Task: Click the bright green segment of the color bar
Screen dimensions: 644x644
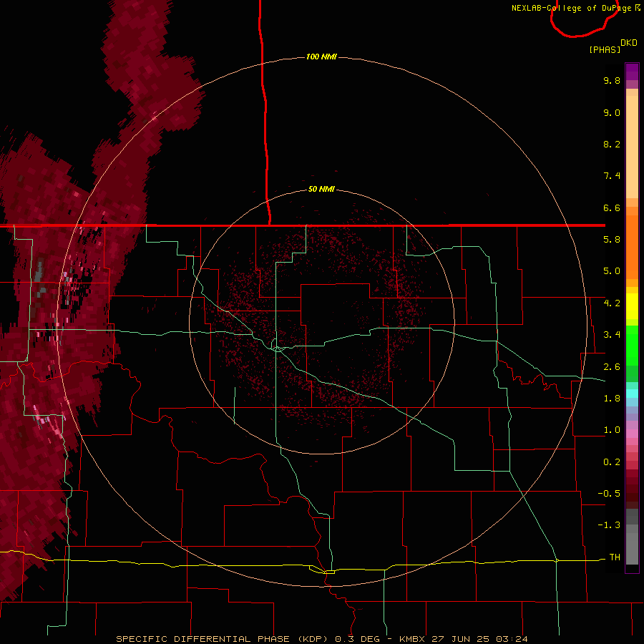Action: click(632, 345)
